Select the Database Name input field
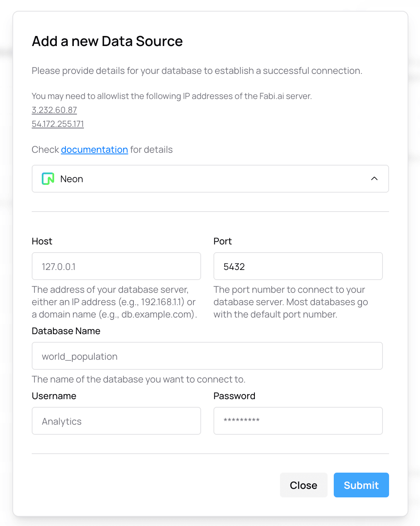Image resolution: width=420 pixels, height=526 pixels. (x=207, y=356)
